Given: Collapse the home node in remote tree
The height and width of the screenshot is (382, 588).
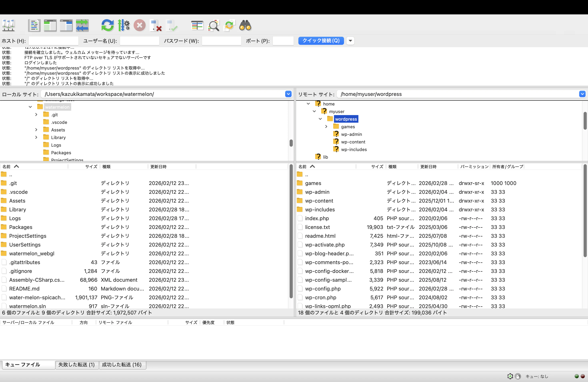Looking at the screenshot, I should point(308,104).
